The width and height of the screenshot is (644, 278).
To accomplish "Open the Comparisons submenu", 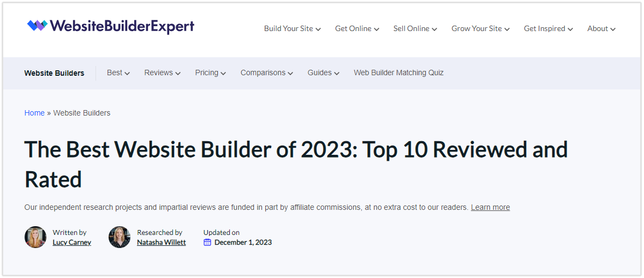I will point(266,72).
